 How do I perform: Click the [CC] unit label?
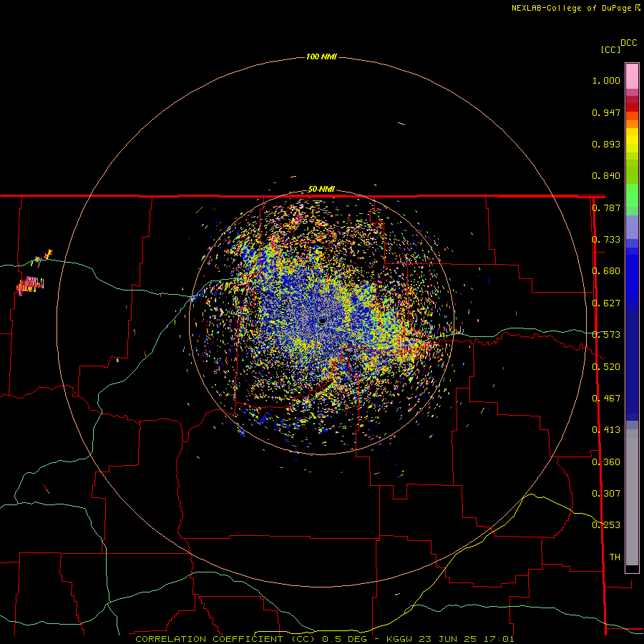click(610, 49)
